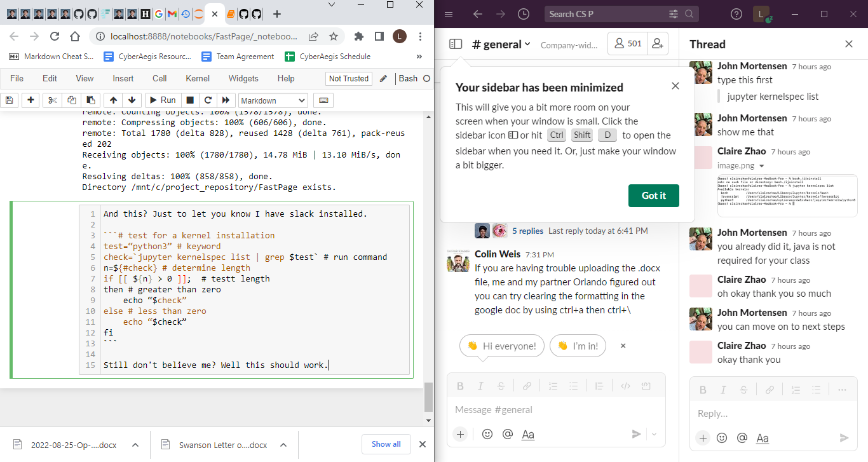The image size is (868, 462).
Task: Click Show all downloads
Action: click(x=386, y=444)
